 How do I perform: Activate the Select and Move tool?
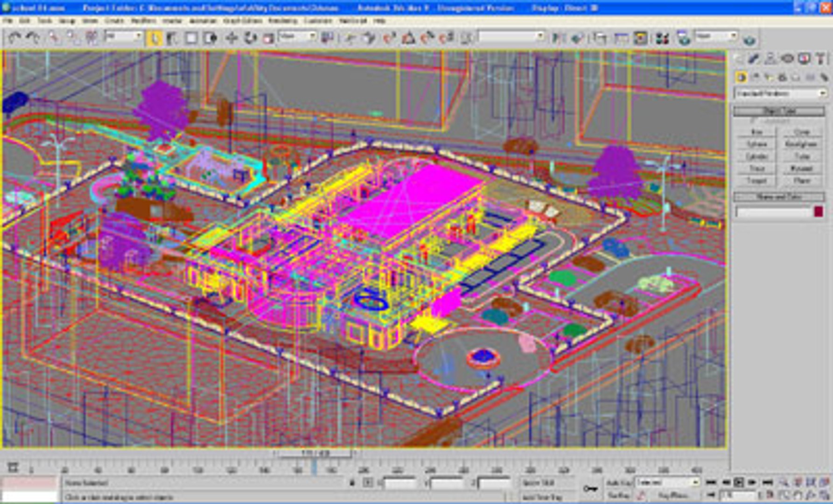click(x=231, y=38)
